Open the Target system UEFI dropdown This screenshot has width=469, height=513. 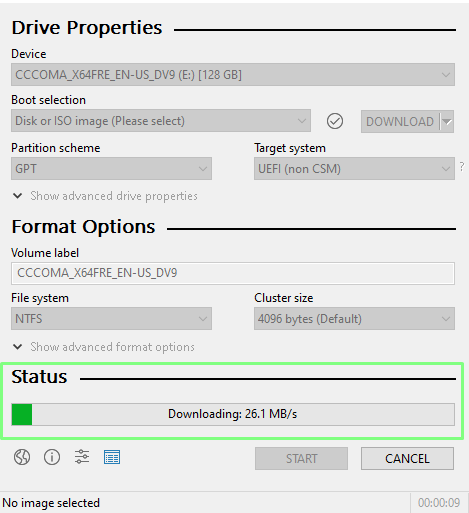click(354, 169)
